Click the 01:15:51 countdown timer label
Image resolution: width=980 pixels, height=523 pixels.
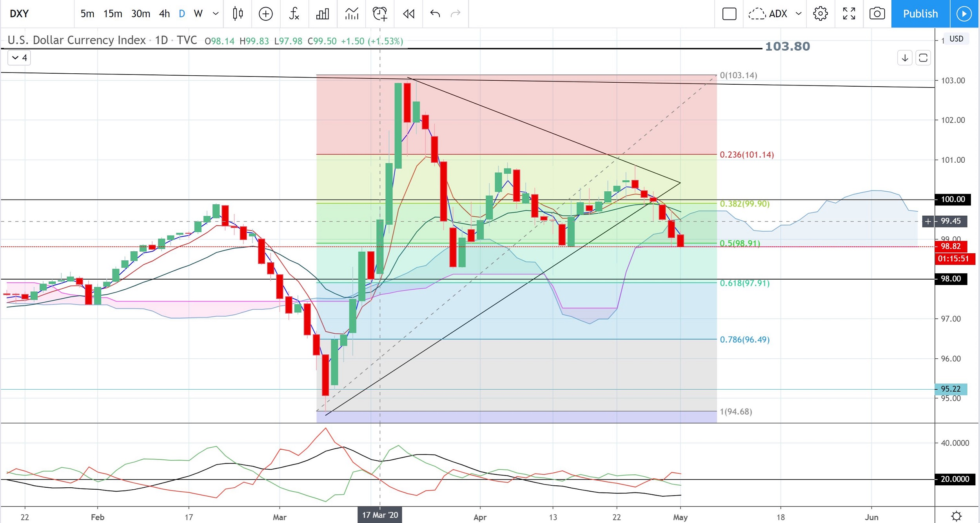pyautogui.click(x=955, y=259)
